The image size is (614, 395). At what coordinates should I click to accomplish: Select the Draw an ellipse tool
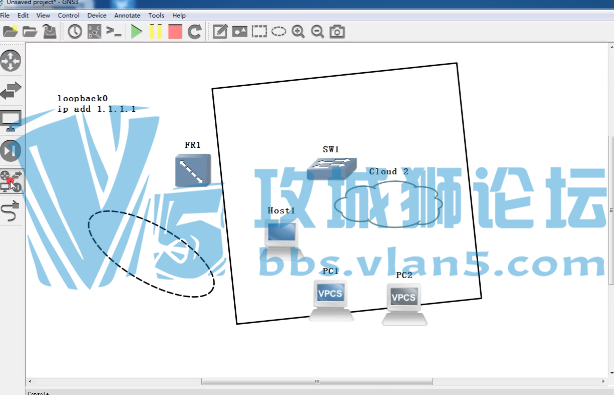(x=279, y=31)
